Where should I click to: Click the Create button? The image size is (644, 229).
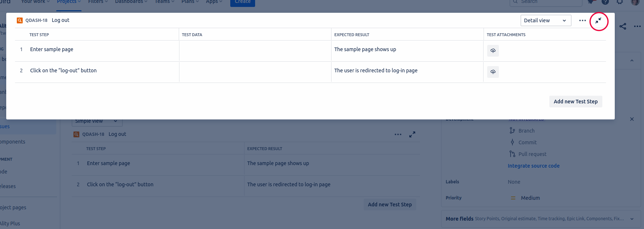click(x=243, y=2)
